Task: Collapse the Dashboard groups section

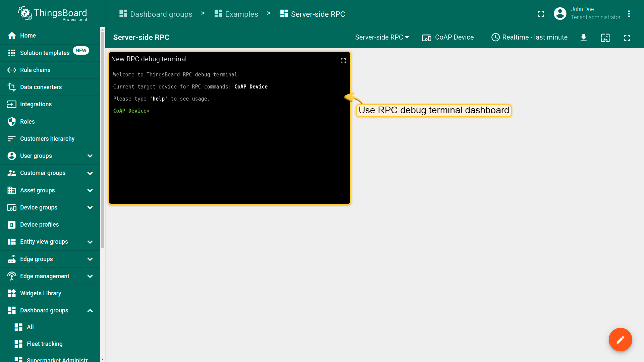Action: pyautogui.click(x=90, y=310)
